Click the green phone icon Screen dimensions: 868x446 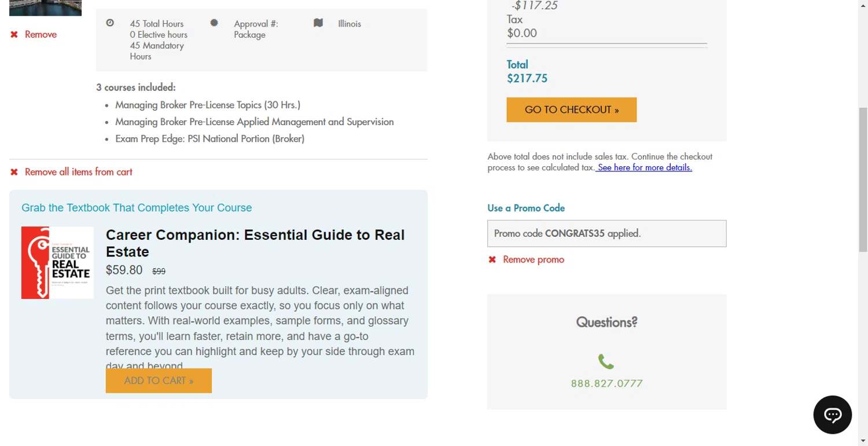pyautogui.click(x=606, y=362)
